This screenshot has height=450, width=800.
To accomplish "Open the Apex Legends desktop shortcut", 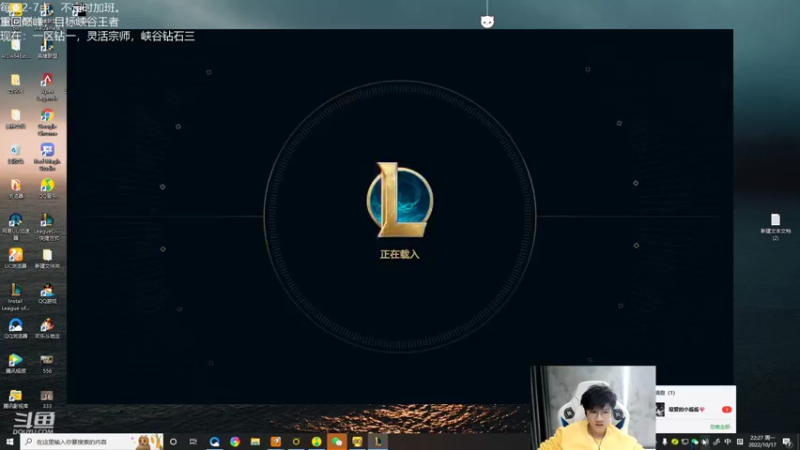I will (47, 87).
